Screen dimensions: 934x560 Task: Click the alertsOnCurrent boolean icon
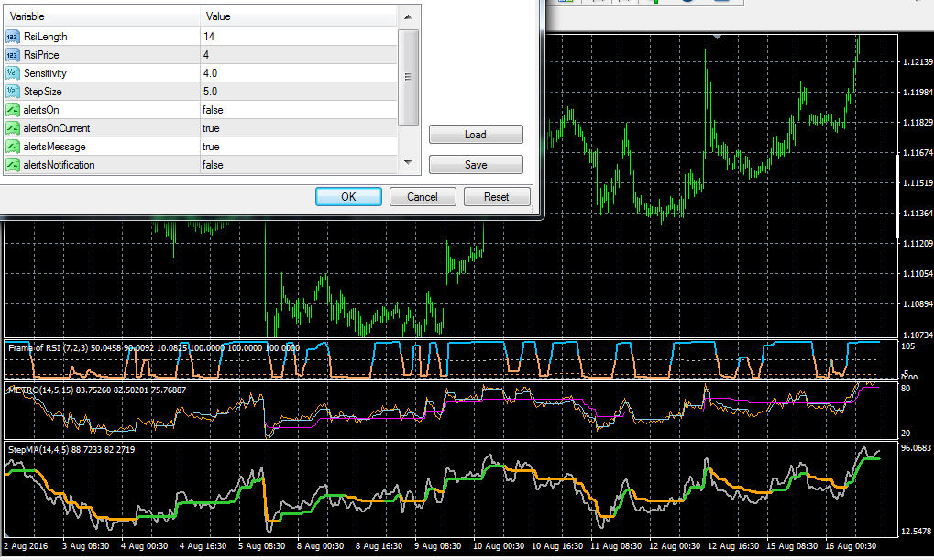(13, 128)
